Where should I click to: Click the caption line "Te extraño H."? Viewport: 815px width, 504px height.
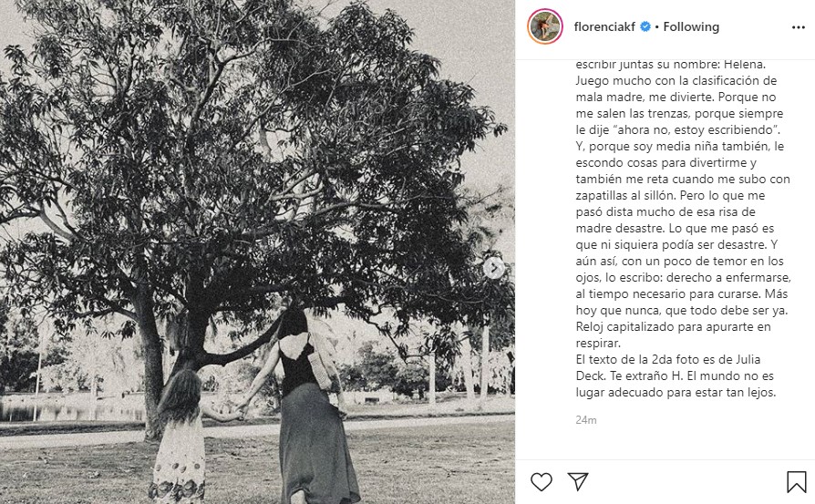[639, 375]
